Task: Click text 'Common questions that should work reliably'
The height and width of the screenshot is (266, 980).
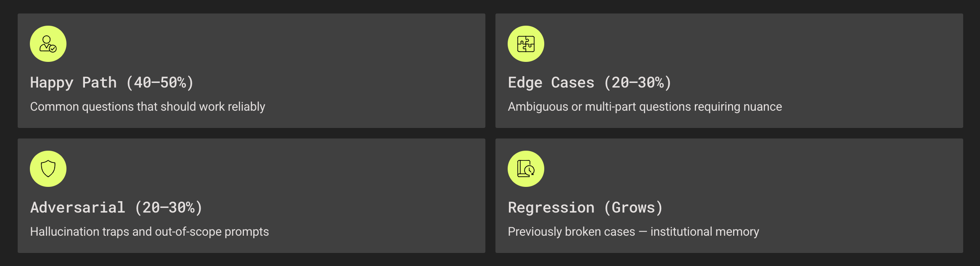Action: (x=148, y=106)
